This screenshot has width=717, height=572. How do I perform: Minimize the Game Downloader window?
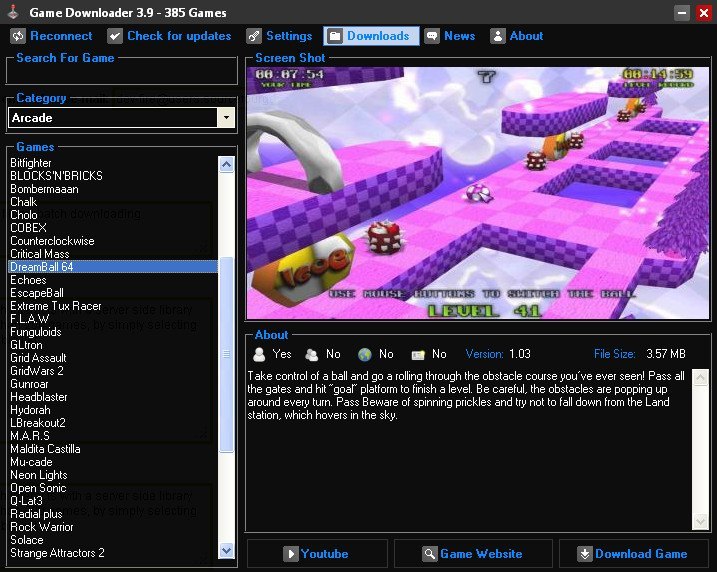[682, 12]
